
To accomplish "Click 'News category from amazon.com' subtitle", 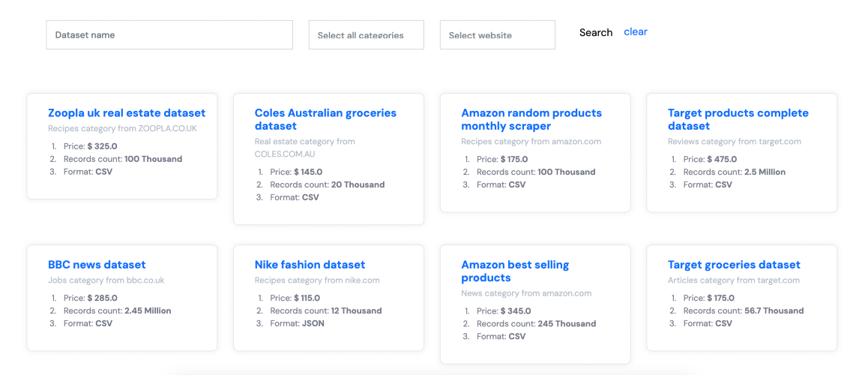I will pyautogui.click(x=526, y=293).
